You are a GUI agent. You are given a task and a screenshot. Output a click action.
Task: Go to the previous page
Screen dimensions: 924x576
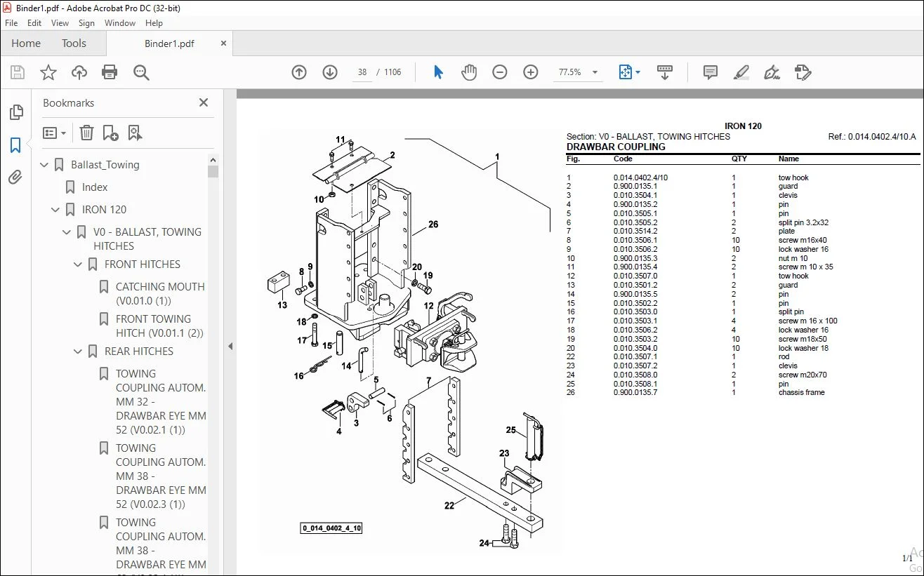[x=299, y=72]
